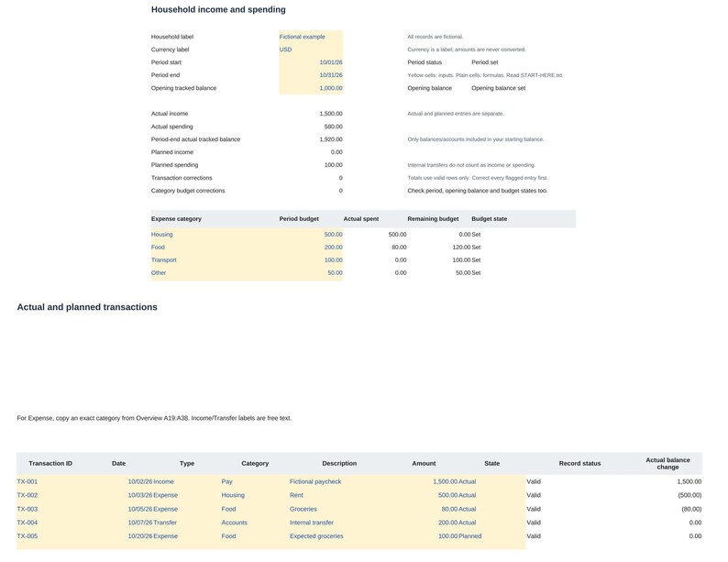Click the Other period budget 50.00

[311, 273]
